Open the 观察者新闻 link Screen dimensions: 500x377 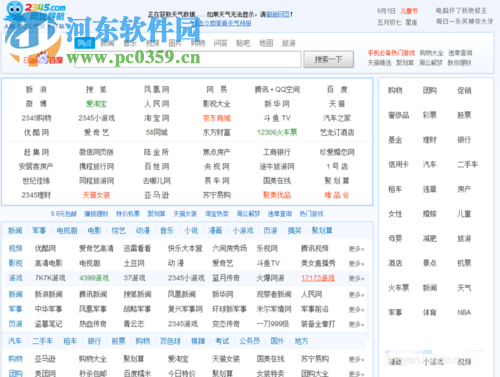click(274, 294)
